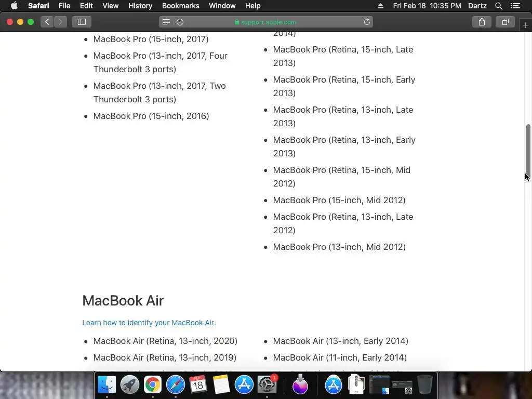
Task: Open Launchpad rocket icon in Dock
Action: point(129,385)
